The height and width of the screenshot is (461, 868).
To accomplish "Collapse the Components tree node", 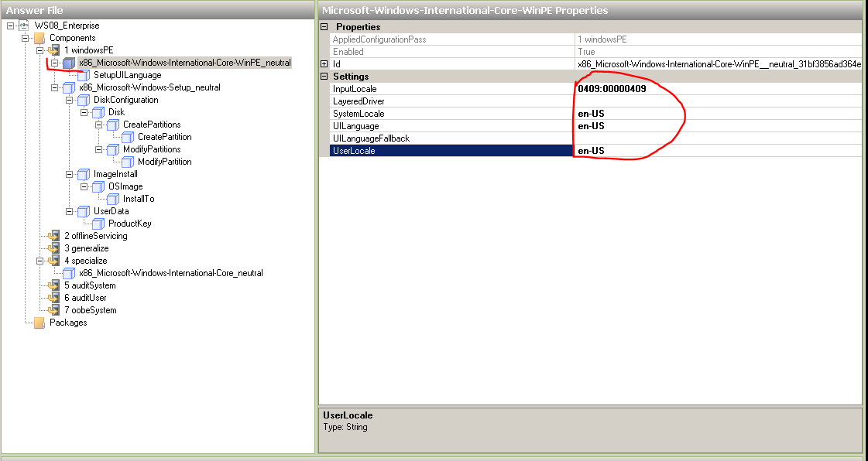I will 25,38.
